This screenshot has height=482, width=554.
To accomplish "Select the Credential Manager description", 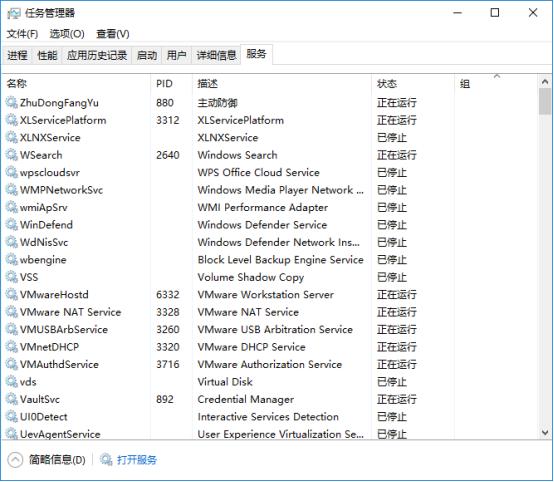I will pos(246,400).
